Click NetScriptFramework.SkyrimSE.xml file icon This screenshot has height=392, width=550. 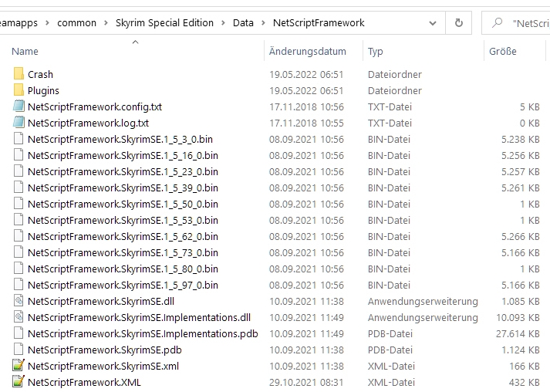pos(19,366)
